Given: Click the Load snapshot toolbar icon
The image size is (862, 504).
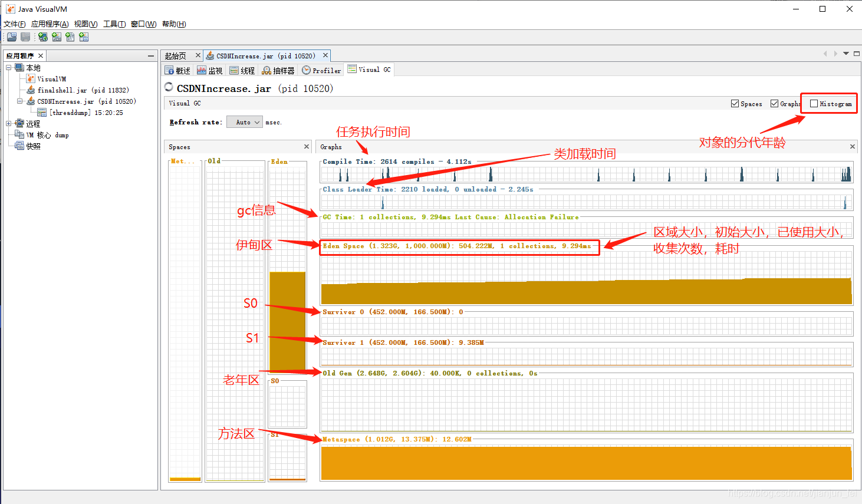Looking at the screenshot, I should coord(11,37).
